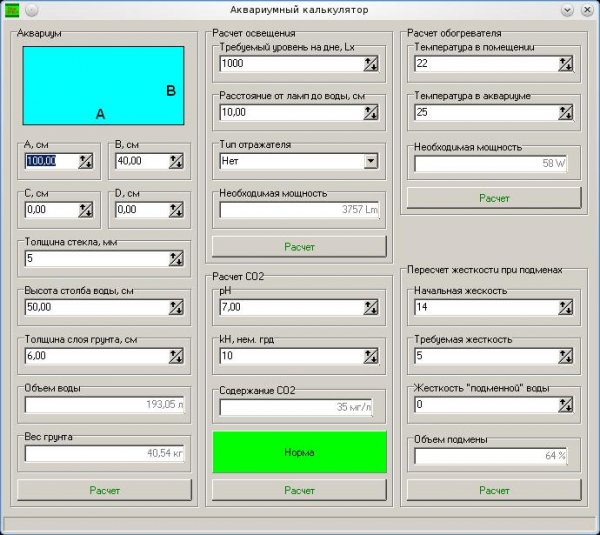Click the green Норма status indicator
600x535 pixels.
299,452
